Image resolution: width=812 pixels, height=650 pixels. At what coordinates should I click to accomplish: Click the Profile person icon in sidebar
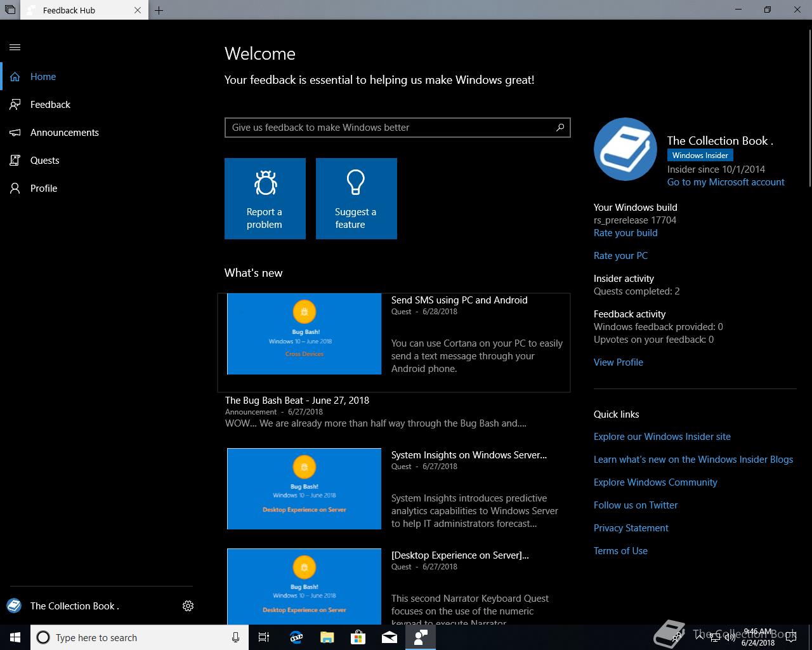15,189
